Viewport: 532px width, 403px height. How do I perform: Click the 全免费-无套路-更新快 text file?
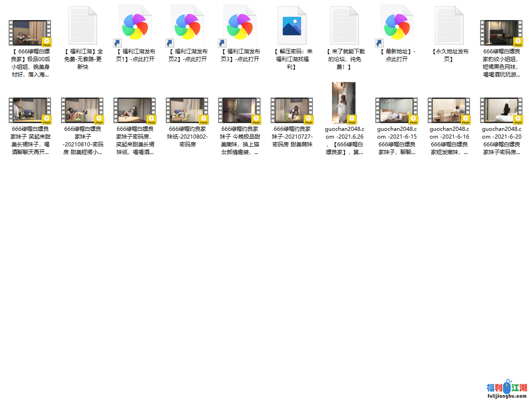[82, 26]
